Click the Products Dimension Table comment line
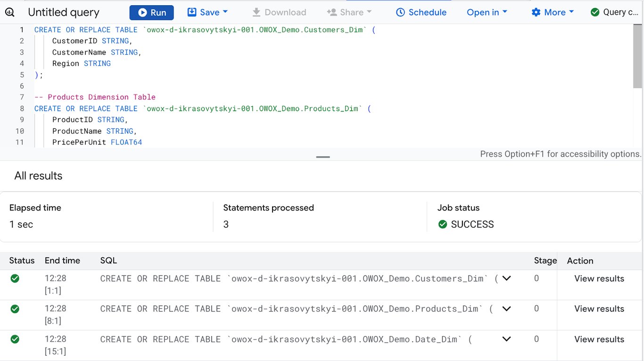The image size is (644, 361). click(95, 97)
